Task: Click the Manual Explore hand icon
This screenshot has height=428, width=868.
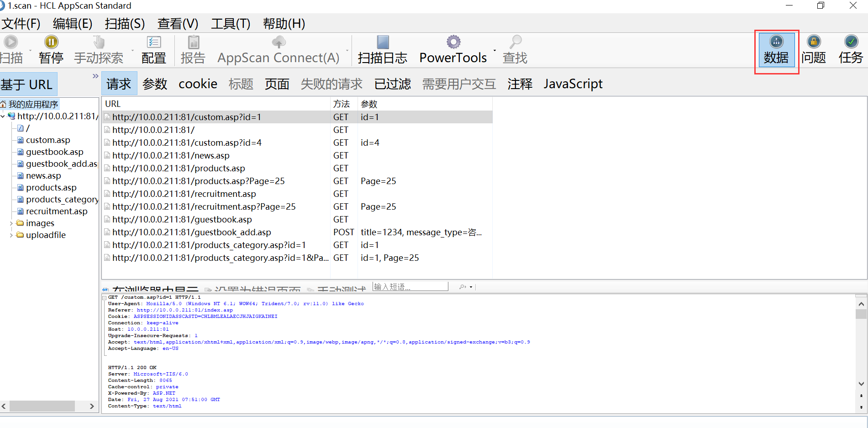Action: pos(99,42)
